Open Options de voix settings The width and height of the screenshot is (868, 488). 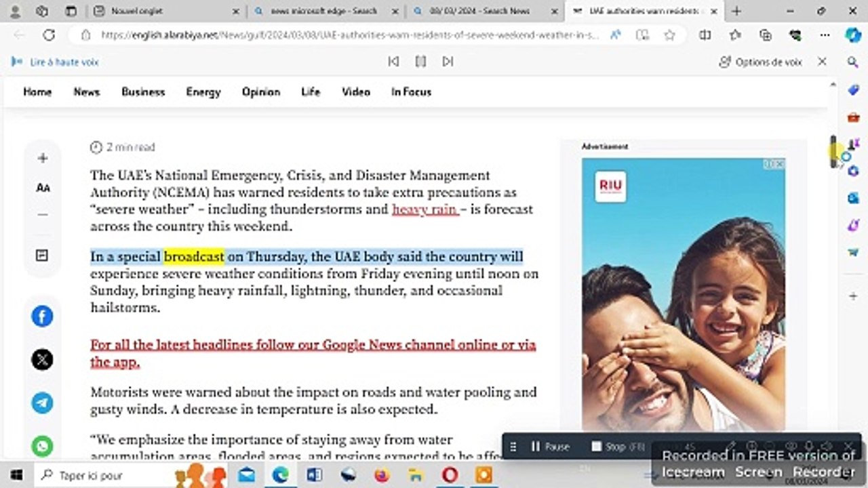pos(760,62)
